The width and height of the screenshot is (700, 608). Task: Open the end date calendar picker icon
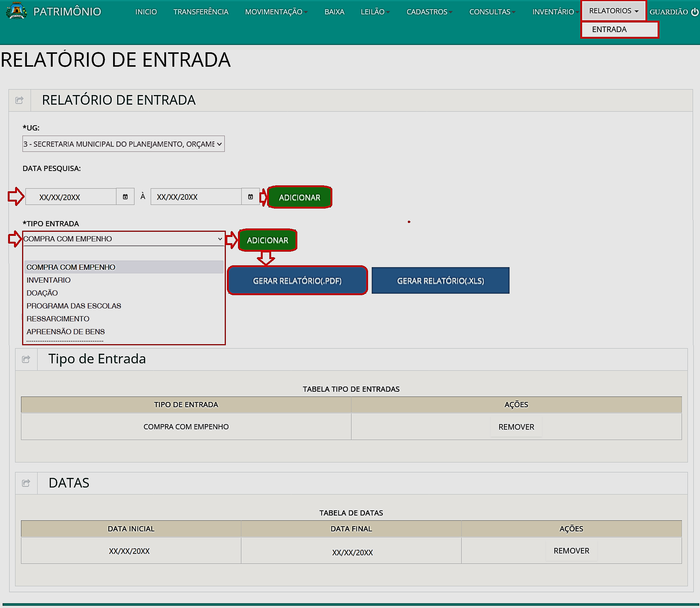(x=251, y=197)
